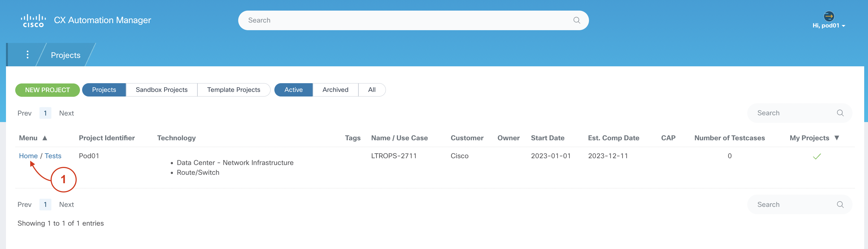Click Next in the top pagination
This screenshot has width=868, height=249.
66,113
